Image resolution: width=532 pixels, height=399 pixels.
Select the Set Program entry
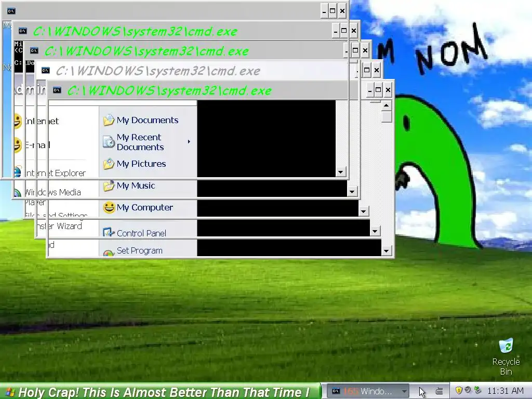(x=132, y=250)
